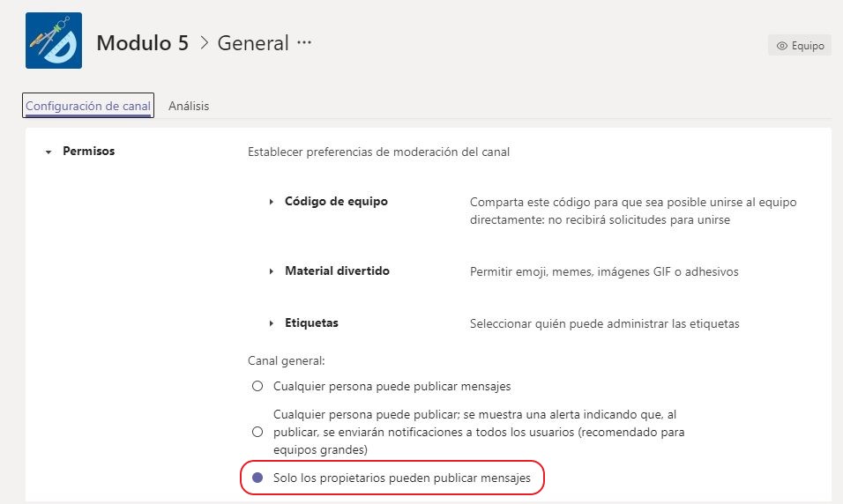Click the eye icon beside Equipo

781,46
